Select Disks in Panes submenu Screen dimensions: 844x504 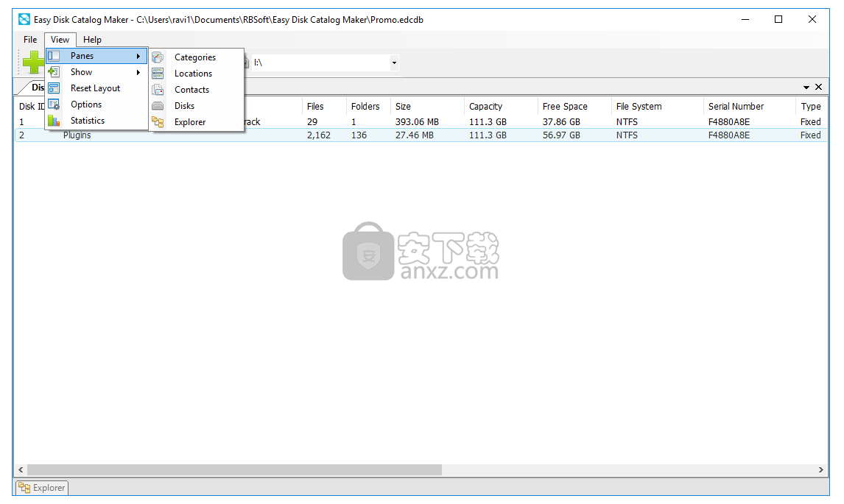(197, 106)
